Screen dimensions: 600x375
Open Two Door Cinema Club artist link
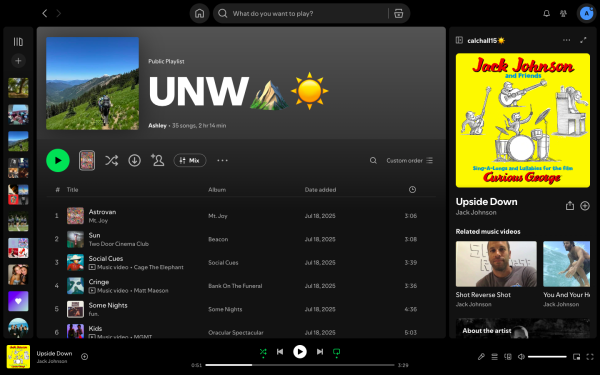click(119, 244)
